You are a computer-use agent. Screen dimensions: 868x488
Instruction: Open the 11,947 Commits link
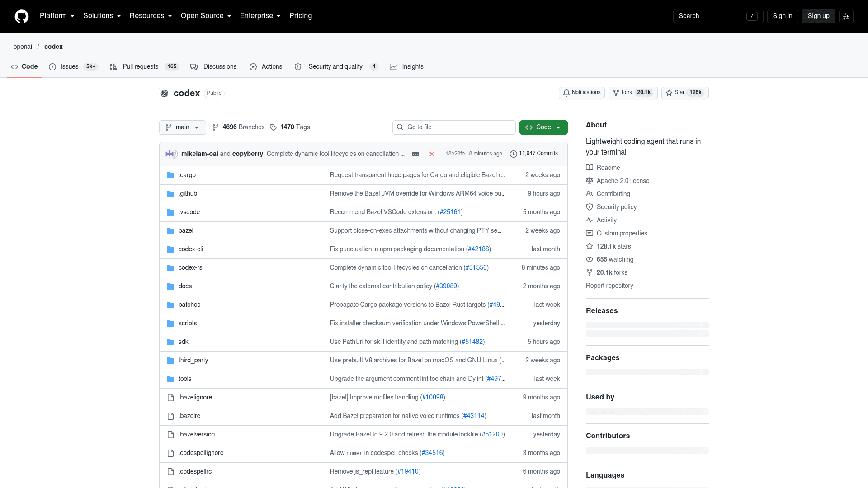coord(534,154)
